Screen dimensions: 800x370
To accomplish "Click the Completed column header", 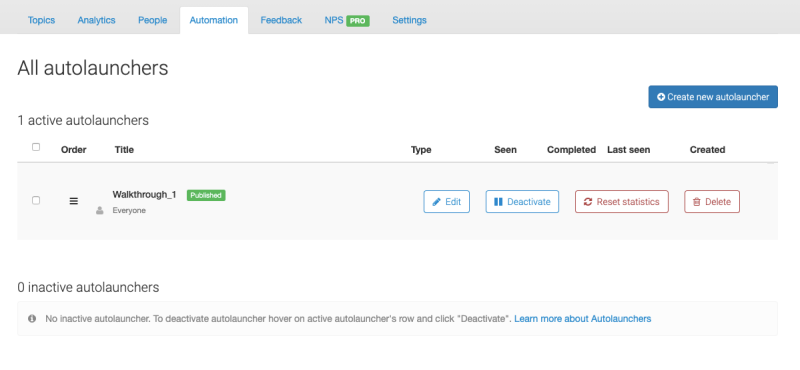I will point(571,150).
